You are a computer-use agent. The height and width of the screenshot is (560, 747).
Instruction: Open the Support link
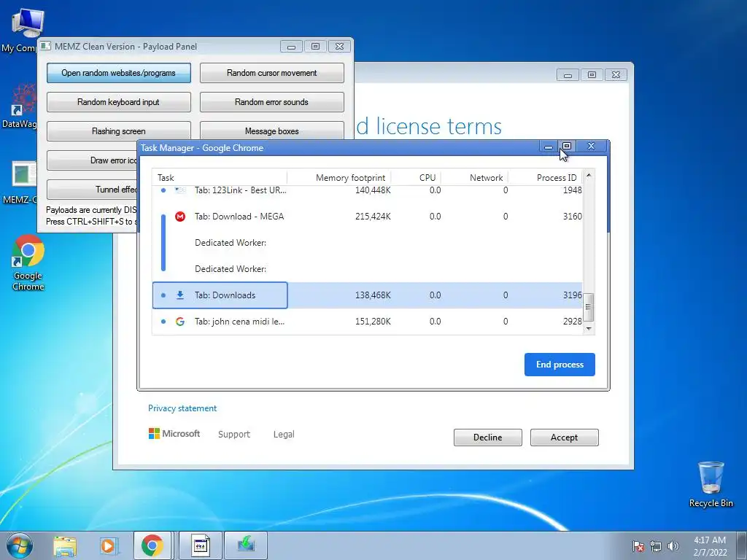tap(234, 434)
